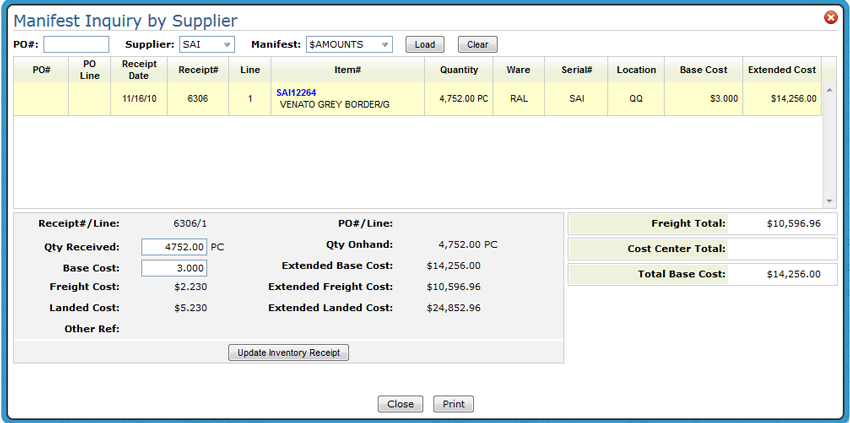Click the Print button
The height and width of the screenshot is (423, 850).
tap(453, 404)
